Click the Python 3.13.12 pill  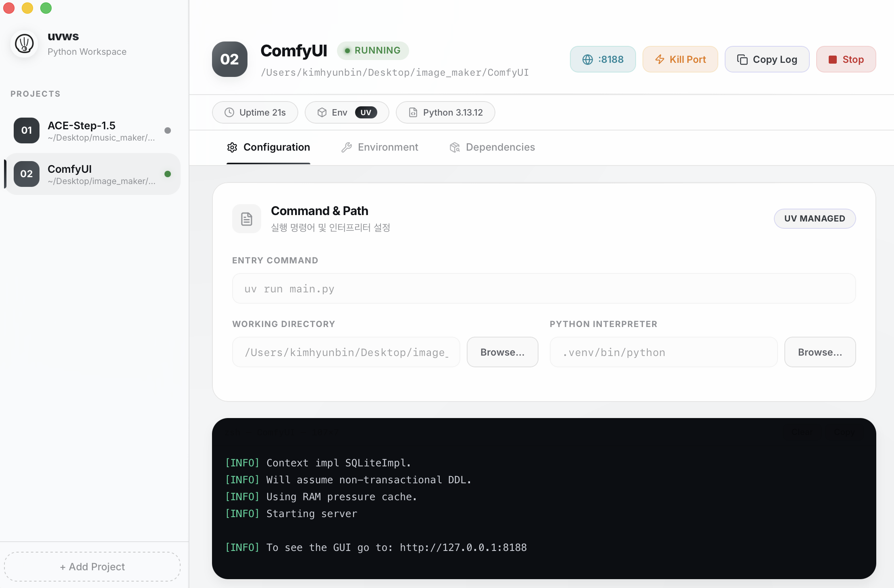click(445, 112)
